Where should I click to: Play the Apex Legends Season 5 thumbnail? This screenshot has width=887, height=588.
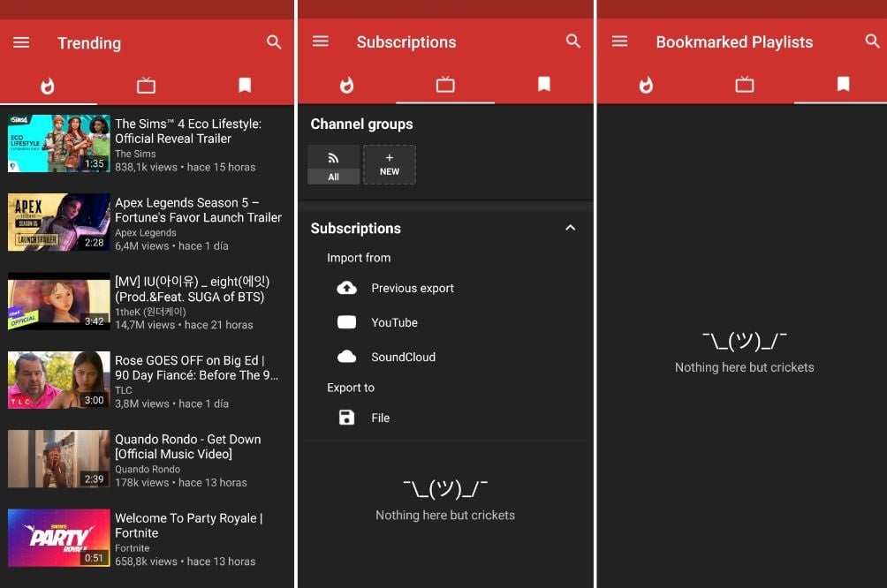tap(59, 222)
